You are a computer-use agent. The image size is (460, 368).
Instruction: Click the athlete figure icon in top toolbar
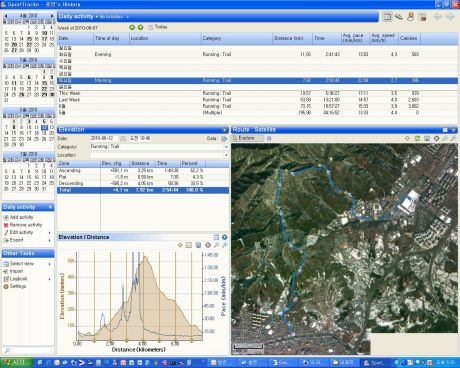pos(411,16)
